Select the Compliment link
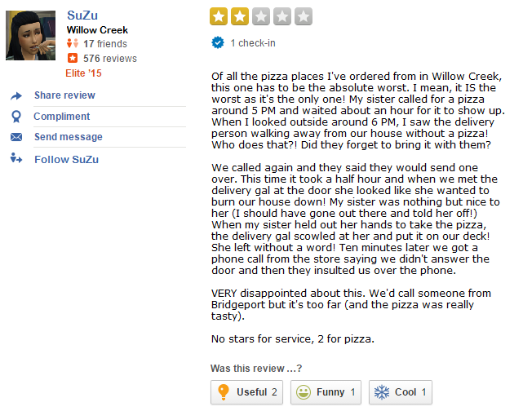The width and height of the screenshot is (523, 420). click(x=62, y=117)
